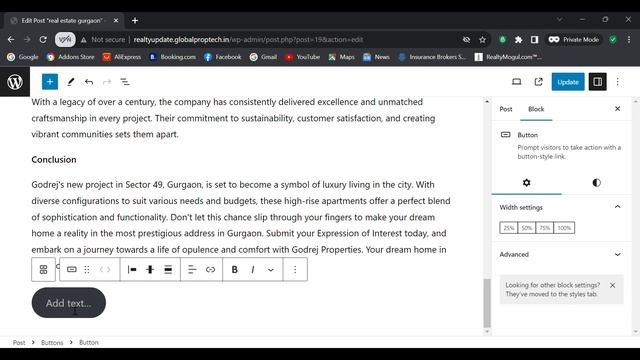
Task: Open the editor options three-dot menu
Action: [618, 82]
